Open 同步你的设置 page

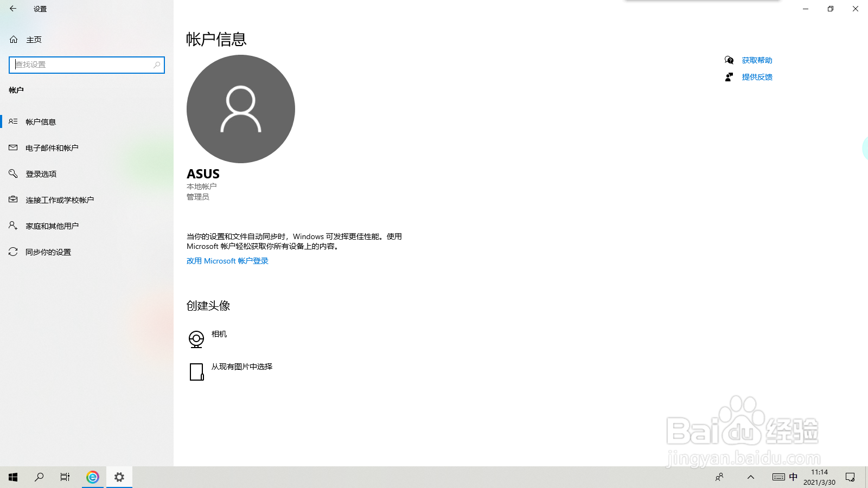click(x=87, y=252)
